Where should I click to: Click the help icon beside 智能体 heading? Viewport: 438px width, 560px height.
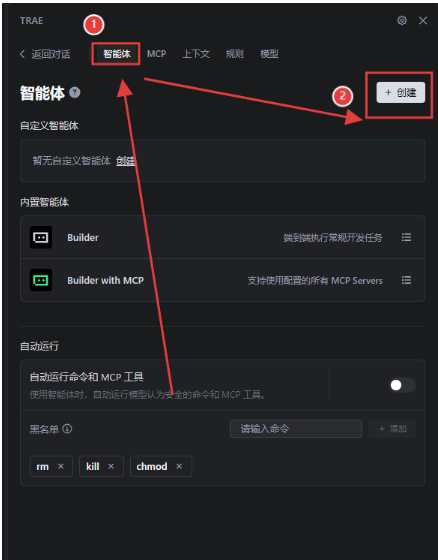pyautogui.click(x=75, y=92)
